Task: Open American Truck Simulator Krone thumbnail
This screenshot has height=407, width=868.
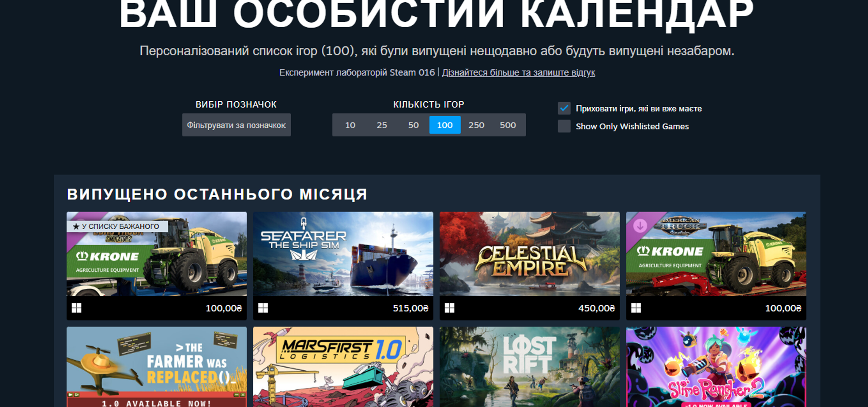Action: (x=716, y=254)
